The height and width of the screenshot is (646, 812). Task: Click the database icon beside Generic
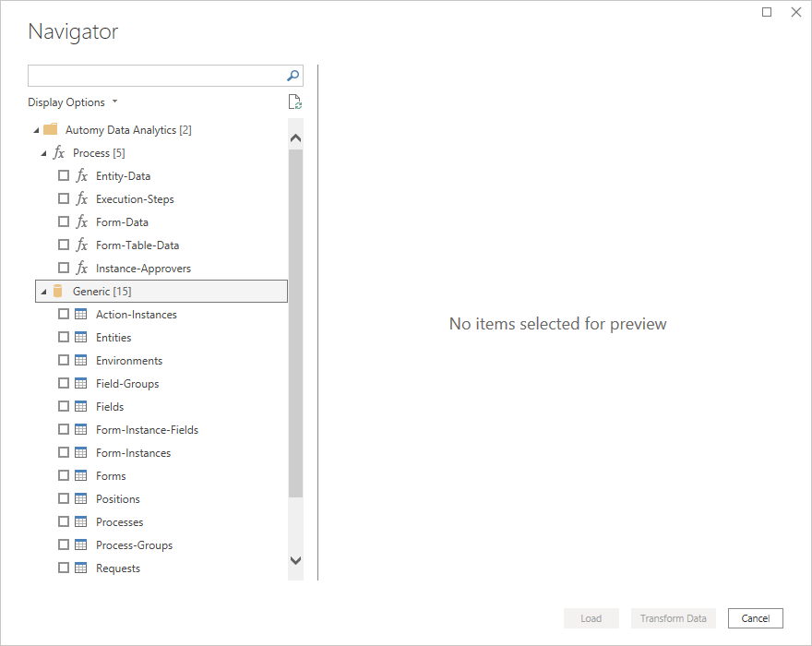[57, 291]
